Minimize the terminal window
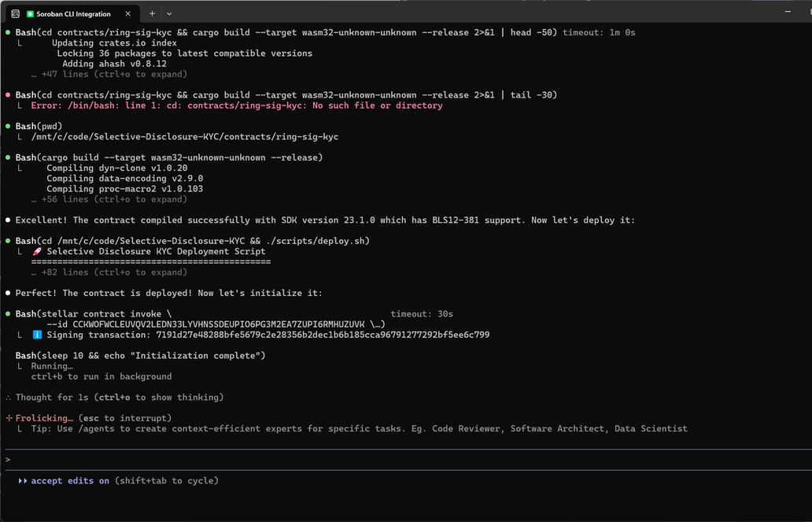The image size is (812, 522). 788,11
